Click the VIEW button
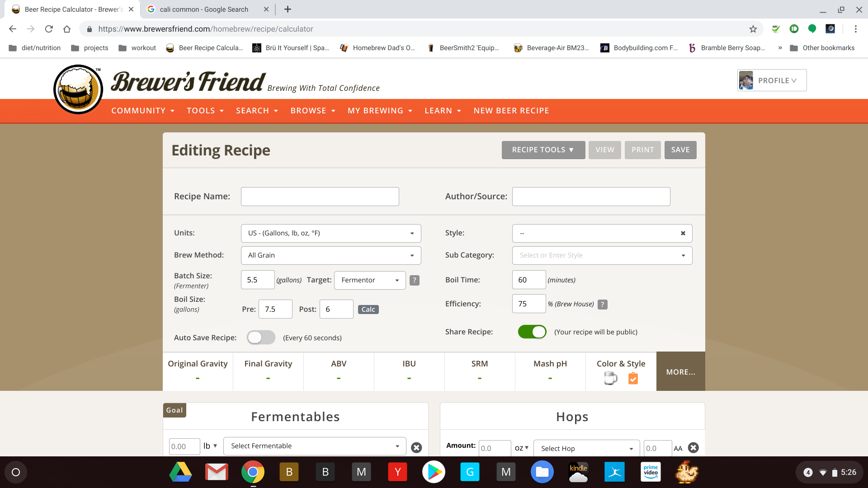This screenshot has height=488, width=868. coord(605,150)
